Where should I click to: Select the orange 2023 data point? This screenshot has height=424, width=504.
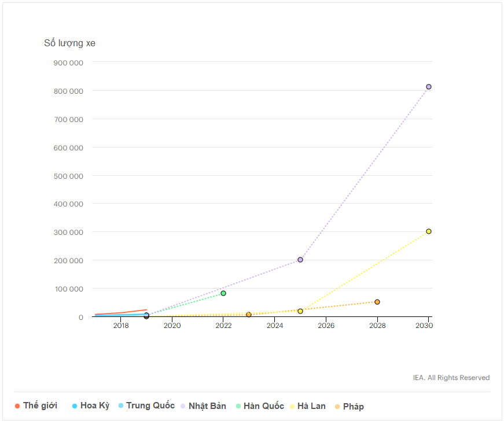(x=249, y=315)
